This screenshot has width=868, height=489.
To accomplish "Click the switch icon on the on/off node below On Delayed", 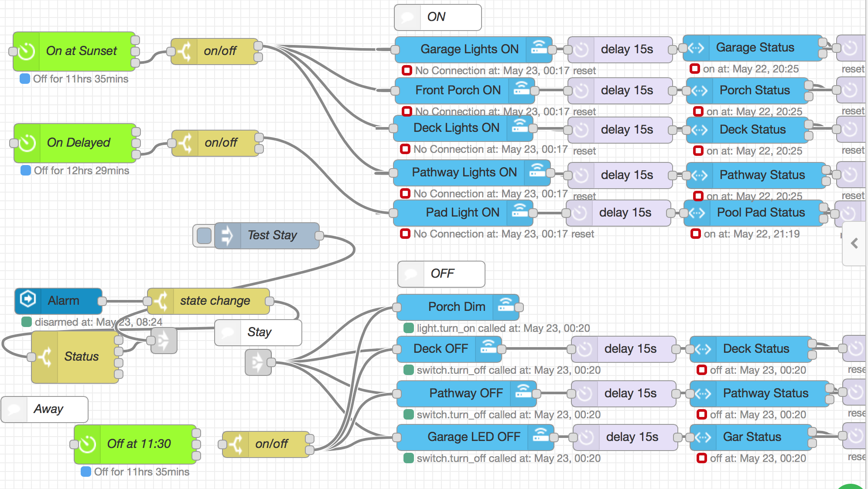I will click(186, 143).
